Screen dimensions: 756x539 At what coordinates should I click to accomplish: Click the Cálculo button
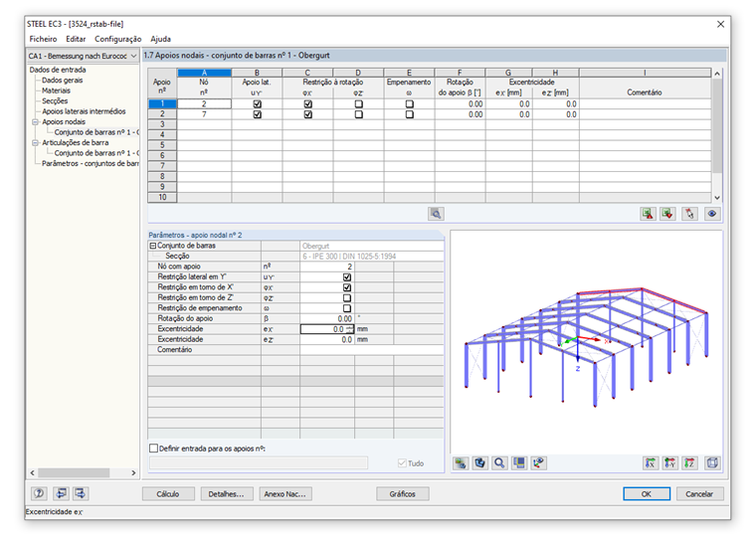(168, 493)
